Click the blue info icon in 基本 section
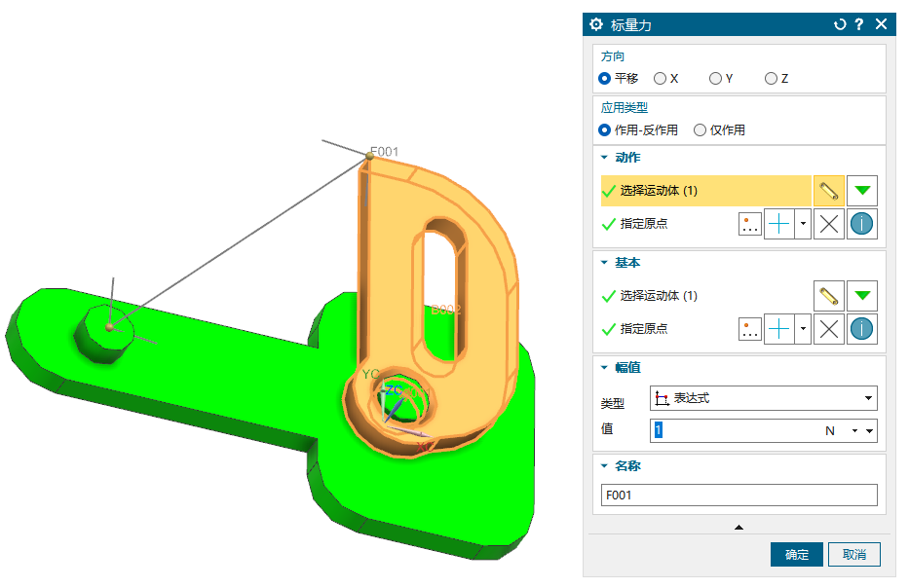 coord(861,329)
